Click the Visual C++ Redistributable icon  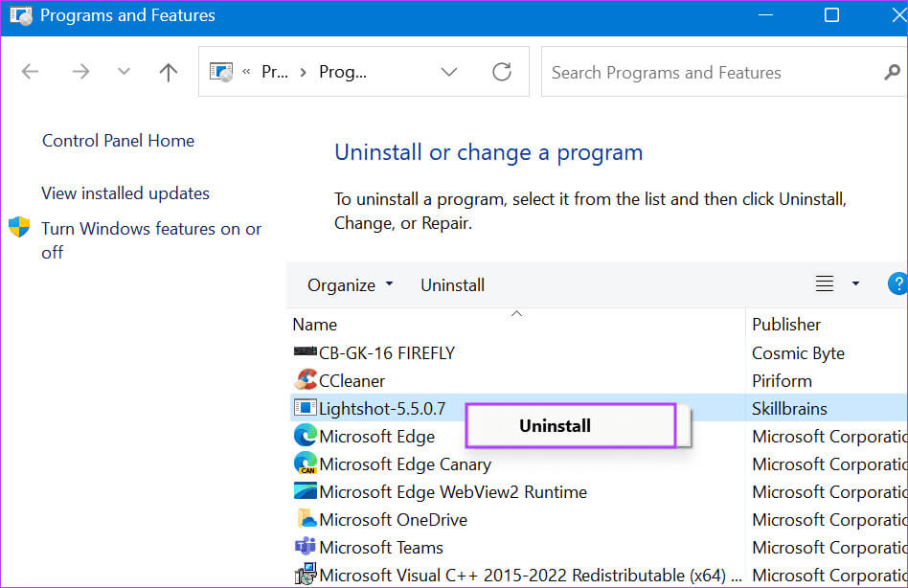coord(306,574)
